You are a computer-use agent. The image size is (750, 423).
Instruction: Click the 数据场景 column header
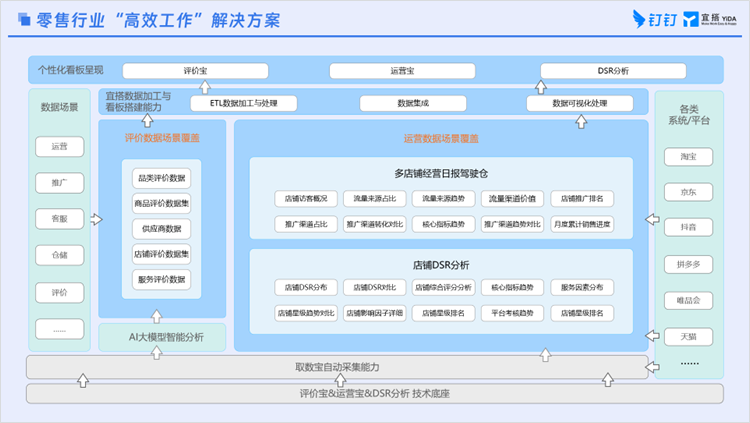point(59,107)
